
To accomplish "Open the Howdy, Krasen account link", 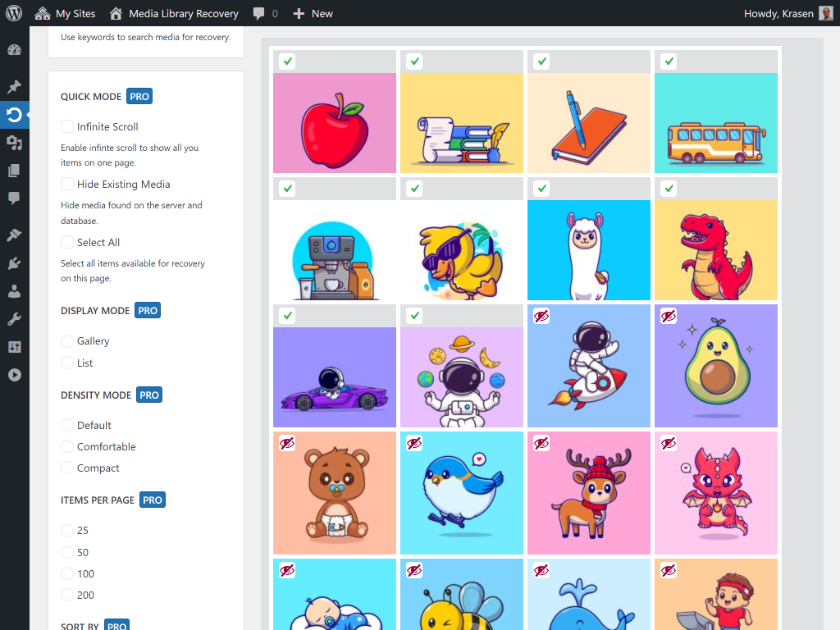I will click(778, 13).
